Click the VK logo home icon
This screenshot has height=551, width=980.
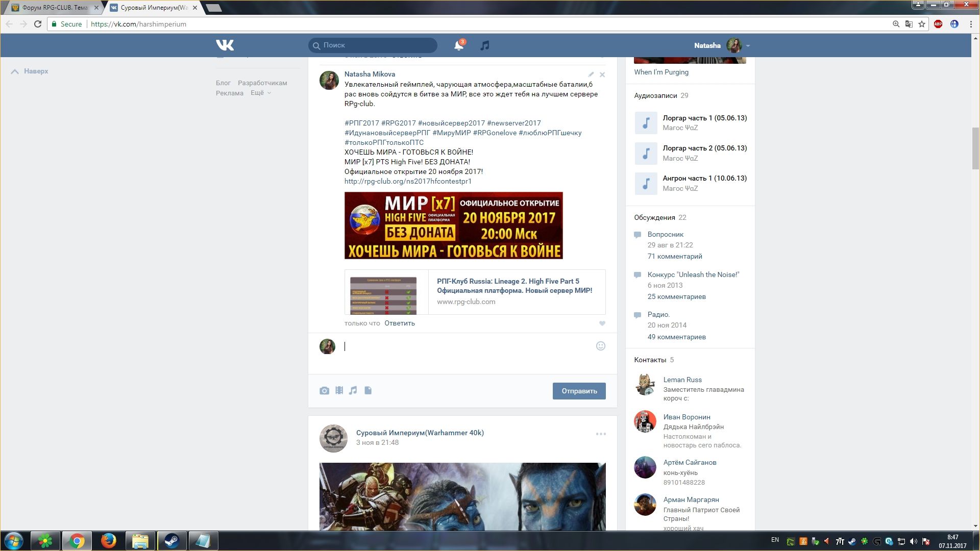click(225, 45)
